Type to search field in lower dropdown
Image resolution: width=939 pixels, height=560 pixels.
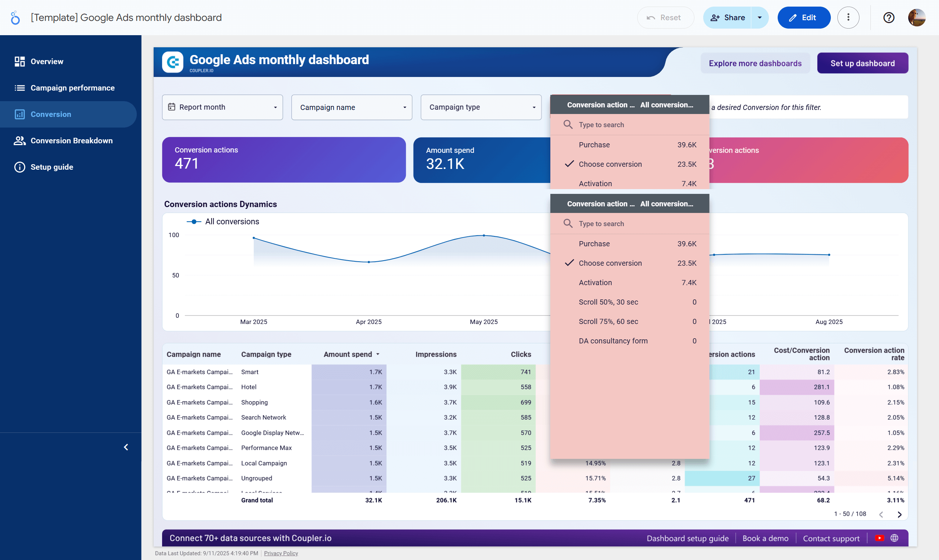point(630,224)
